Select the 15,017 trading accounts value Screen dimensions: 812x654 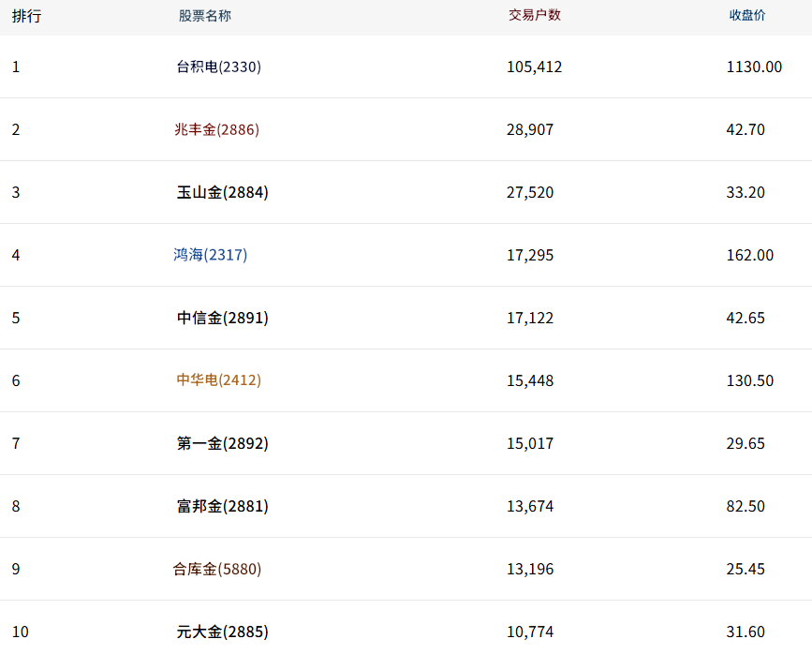click(530, 443)
